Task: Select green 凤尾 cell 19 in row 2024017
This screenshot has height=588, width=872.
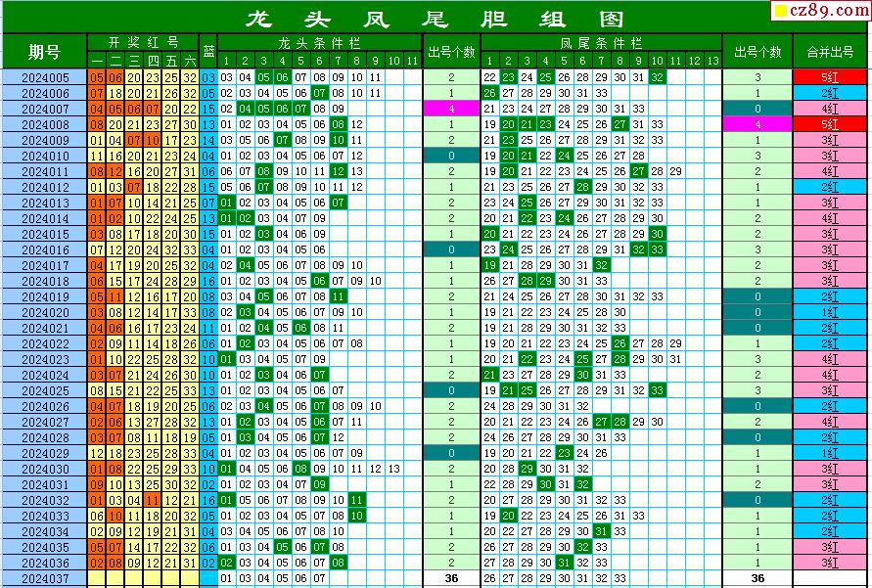Action: click(x=490, y=266)
